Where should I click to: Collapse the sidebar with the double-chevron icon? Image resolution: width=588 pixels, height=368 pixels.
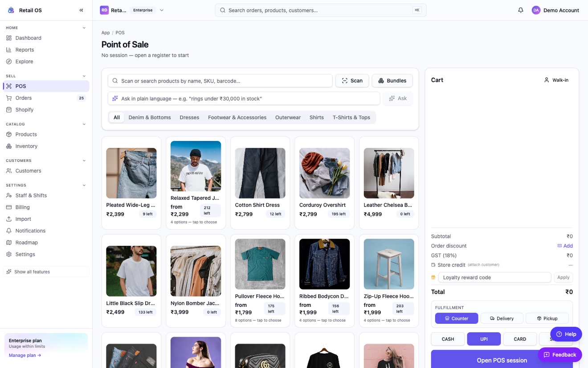pos(81,10)
